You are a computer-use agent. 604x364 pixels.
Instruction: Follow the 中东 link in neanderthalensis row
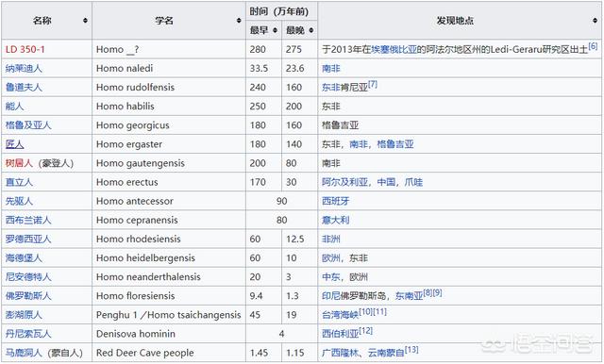(x=331, y=276)
